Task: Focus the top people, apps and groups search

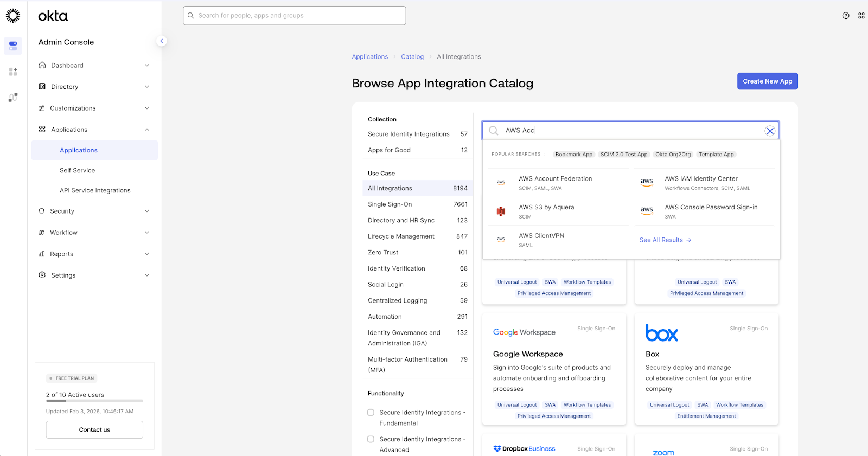Action: tap(295, 16)
